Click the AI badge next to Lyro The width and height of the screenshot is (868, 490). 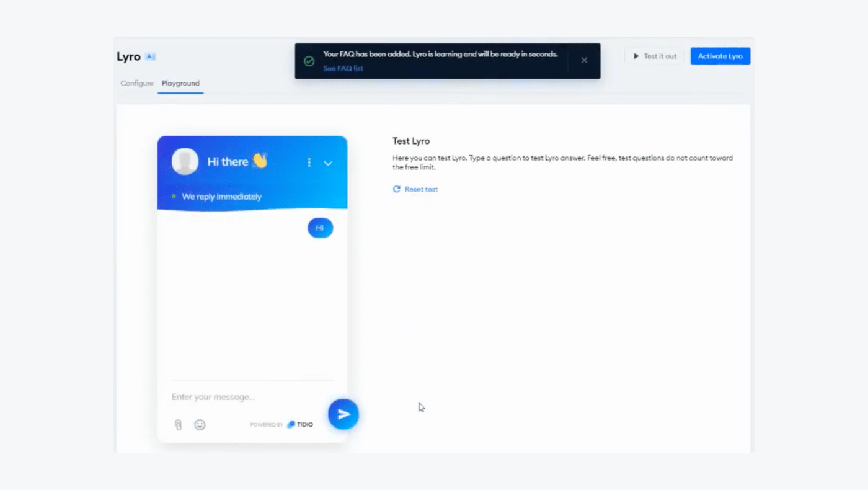point(151,56)
